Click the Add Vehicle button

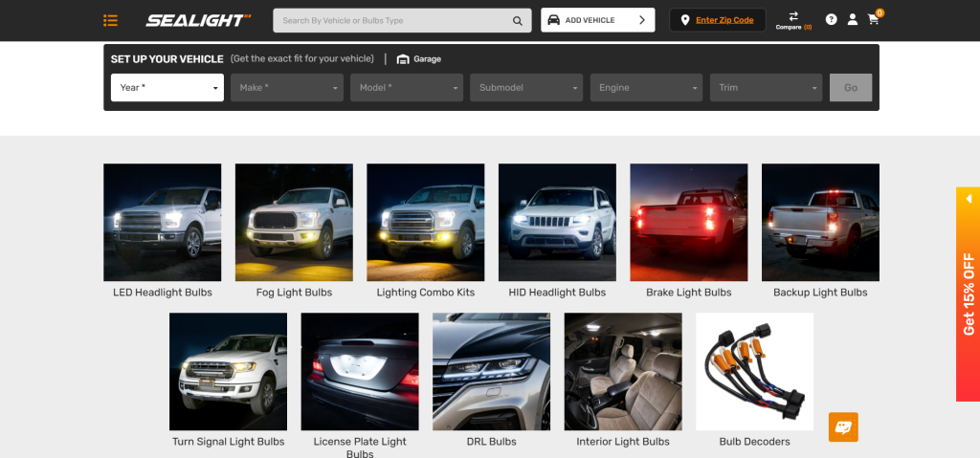tap(597, 20)
